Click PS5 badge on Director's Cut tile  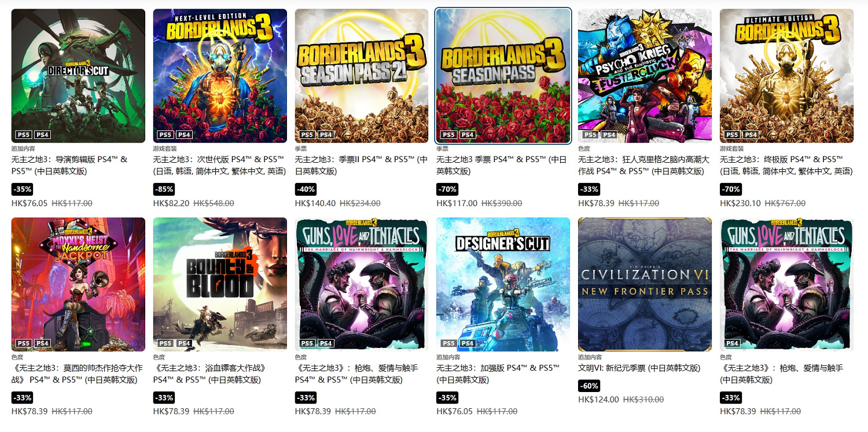tap(24, 135)
